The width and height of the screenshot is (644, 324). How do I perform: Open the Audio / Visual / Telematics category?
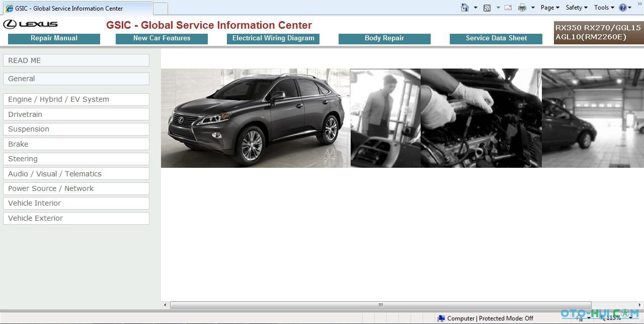coord(76,174)
